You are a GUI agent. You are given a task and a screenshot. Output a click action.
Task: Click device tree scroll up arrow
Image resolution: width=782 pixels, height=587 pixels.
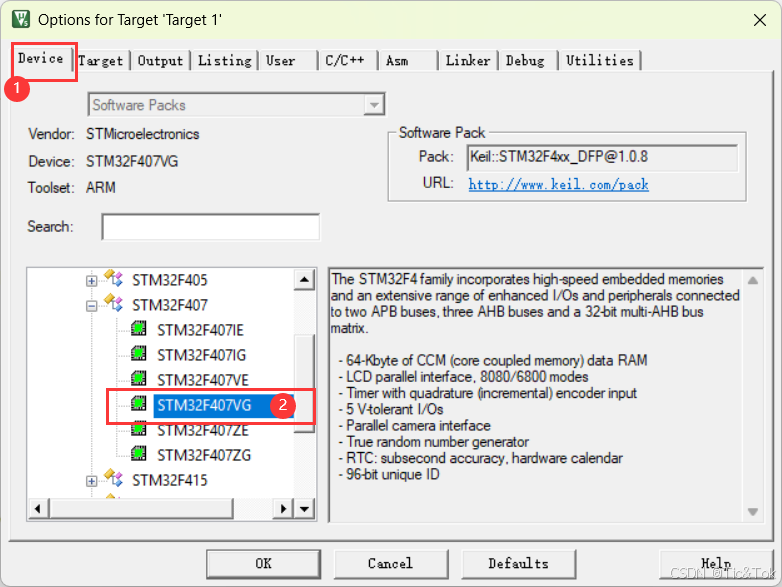pos(304,279)
